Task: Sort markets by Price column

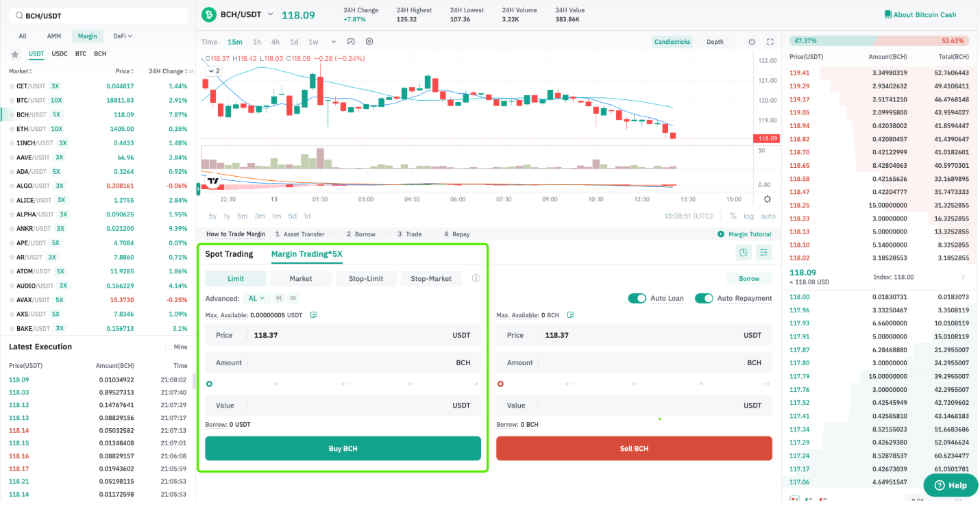Action: pyautogui.click(x=125, y=71)
